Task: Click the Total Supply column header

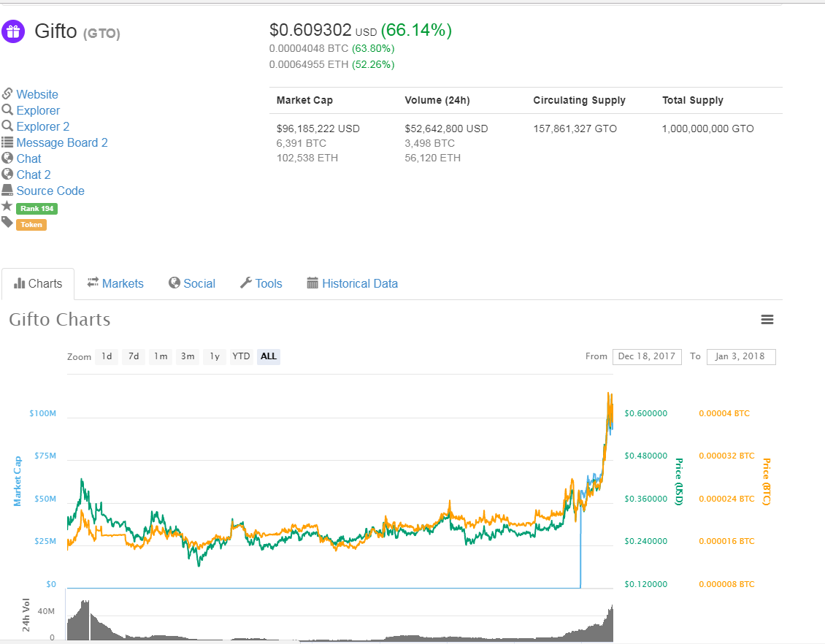Action: tap(692, 100)
